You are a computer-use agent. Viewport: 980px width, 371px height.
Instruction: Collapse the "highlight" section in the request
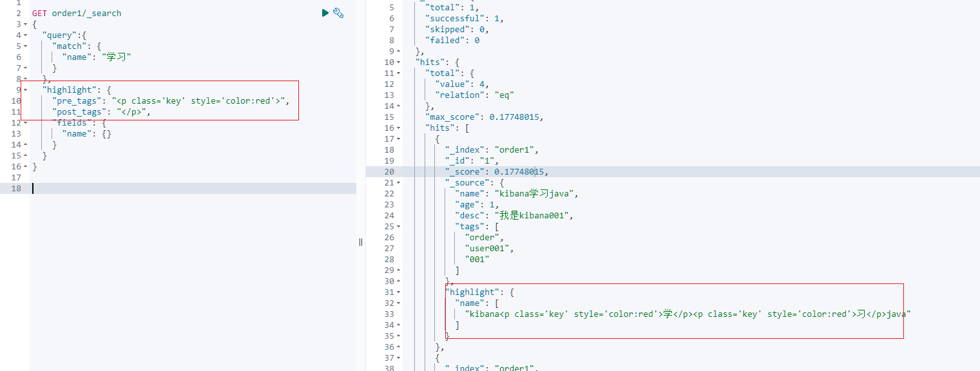point(24,90)
